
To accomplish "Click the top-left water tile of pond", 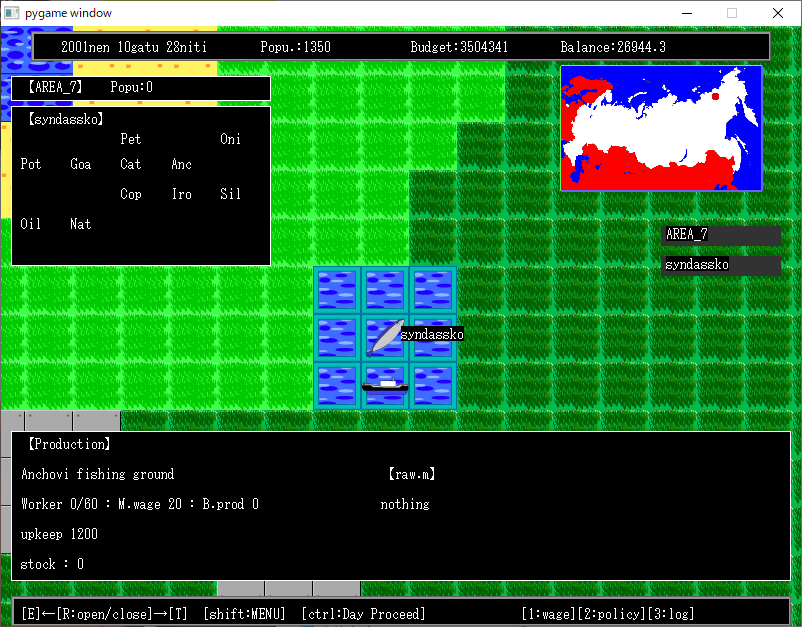I will (x=337, y=290).
